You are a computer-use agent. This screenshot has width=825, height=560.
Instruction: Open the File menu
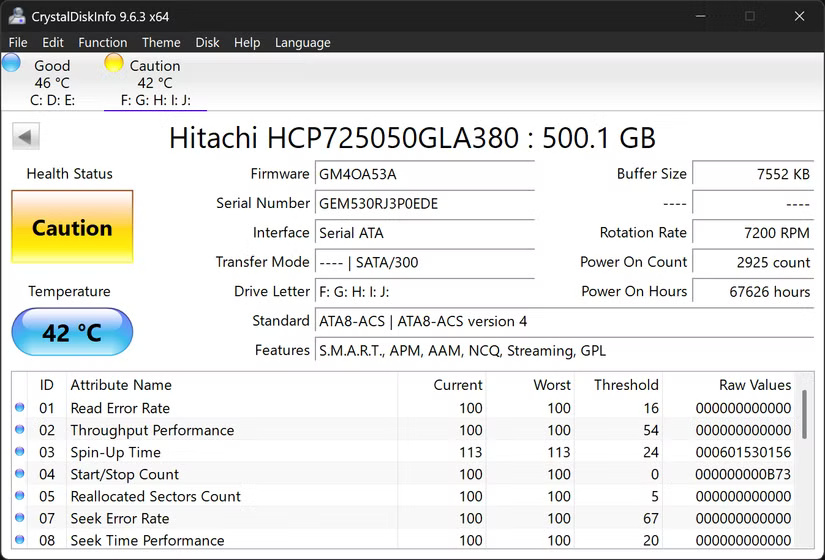[18, 42]
